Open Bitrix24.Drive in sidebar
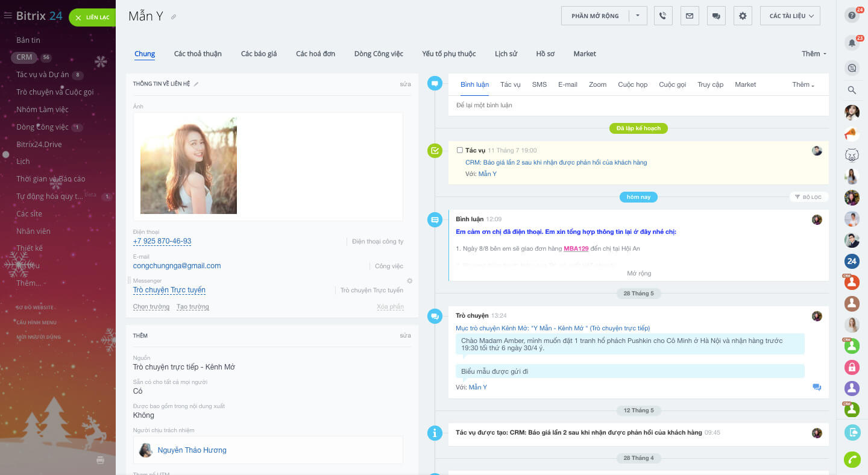Screen dimensions: 868x475 click(39, 144)
